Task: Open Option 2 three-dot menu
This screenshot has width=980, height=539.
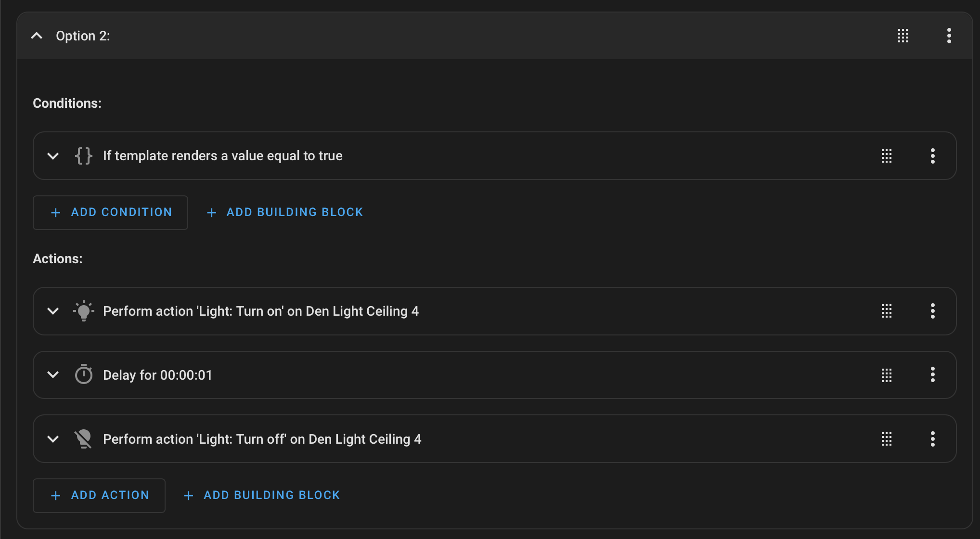Action: click(x=949, y=36)
